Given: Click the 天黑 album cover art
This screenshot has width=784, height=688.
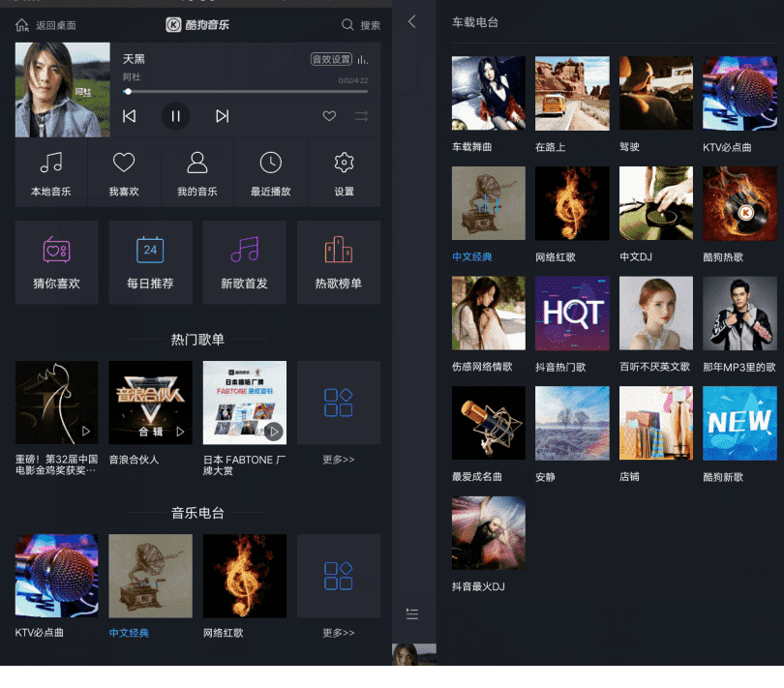Looking at the screenshot, I should [63, 89].
